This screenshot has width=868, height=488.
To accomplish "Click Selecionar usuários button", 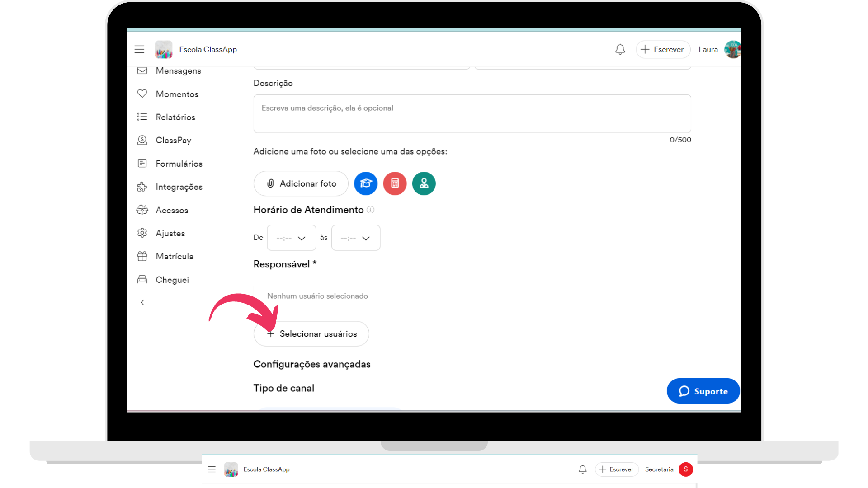I will pyautogui.click(x=311, y=334).
